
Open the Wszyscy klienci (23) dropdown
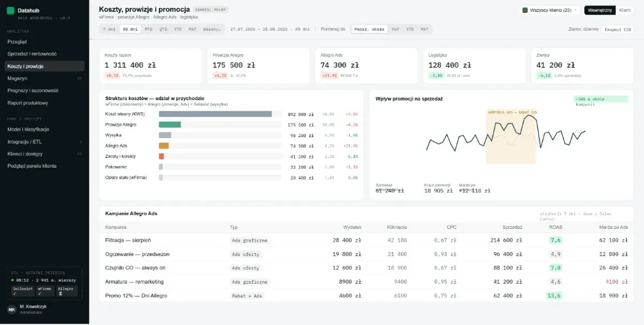click(x=550, y=10)
